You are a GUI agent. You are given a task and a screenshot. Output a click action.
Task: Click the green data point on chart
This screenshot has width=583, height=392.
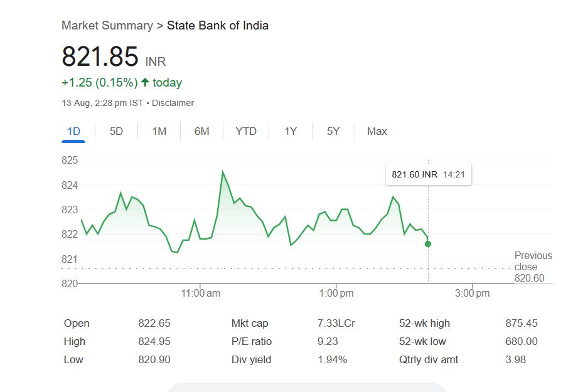[428, 244]
